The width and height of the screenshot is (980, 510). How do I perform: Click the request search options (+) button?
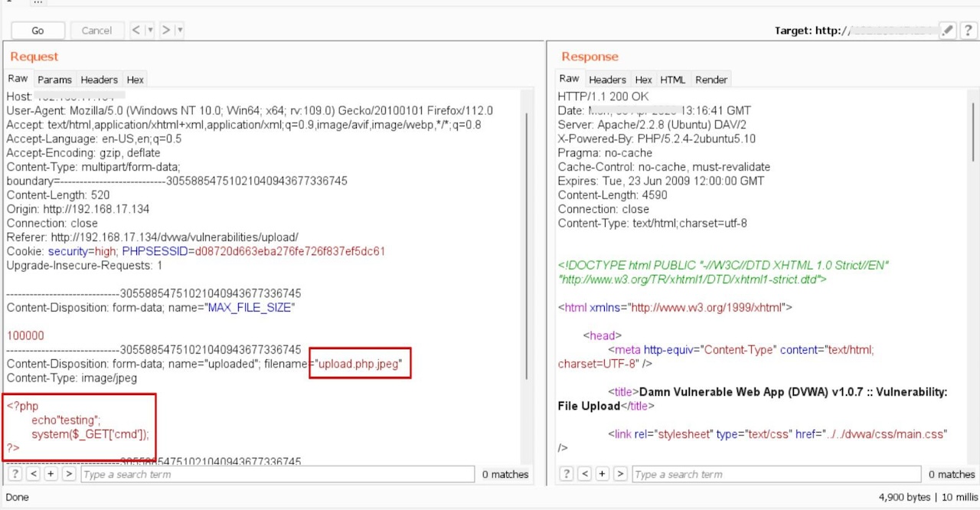tap(51, 474)
